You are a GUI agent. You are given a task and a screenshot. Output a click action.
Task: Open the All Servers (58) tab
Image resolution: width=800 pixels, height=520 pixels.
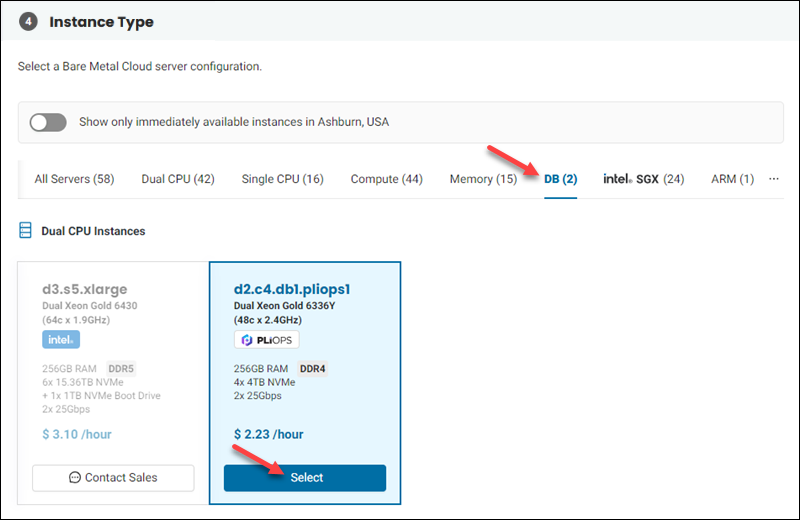pyautogui.click(x=74, y=179)
